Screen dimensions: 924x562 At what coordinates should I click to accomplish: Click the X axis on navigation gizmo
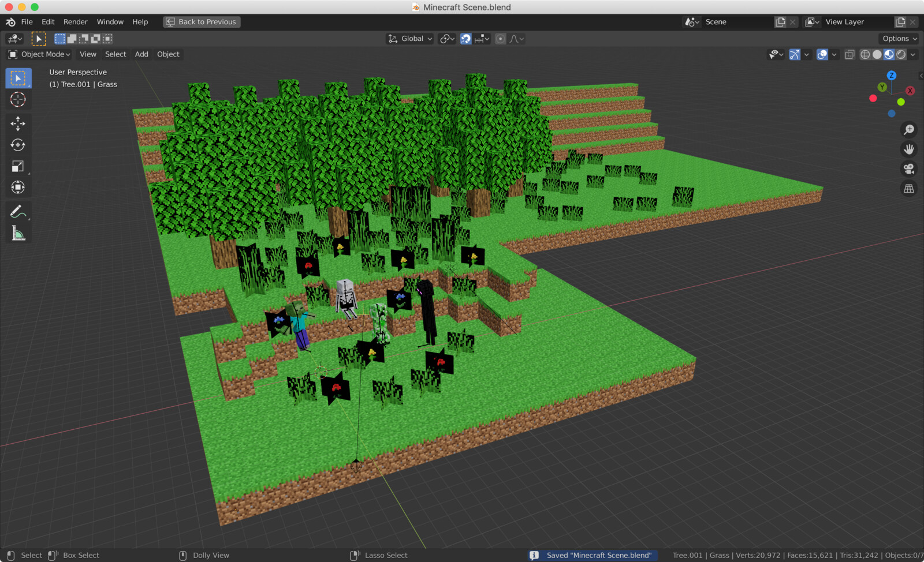910,91
